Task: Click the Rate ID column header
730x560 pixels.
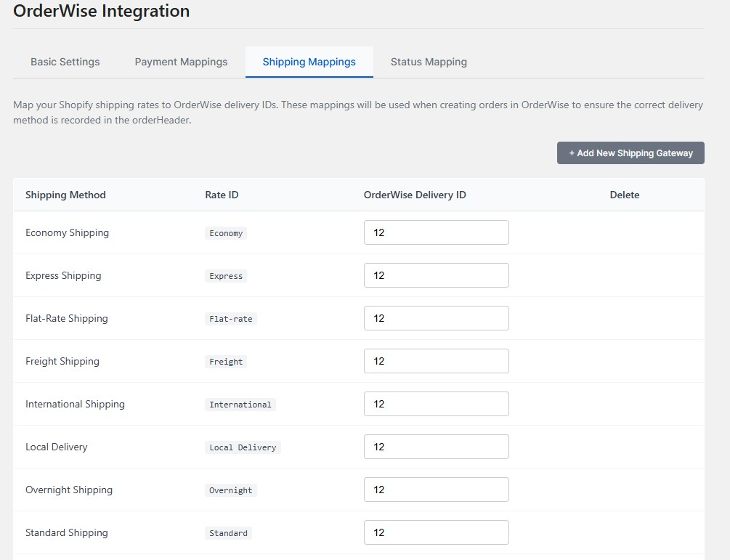Action: pos(222,195)
